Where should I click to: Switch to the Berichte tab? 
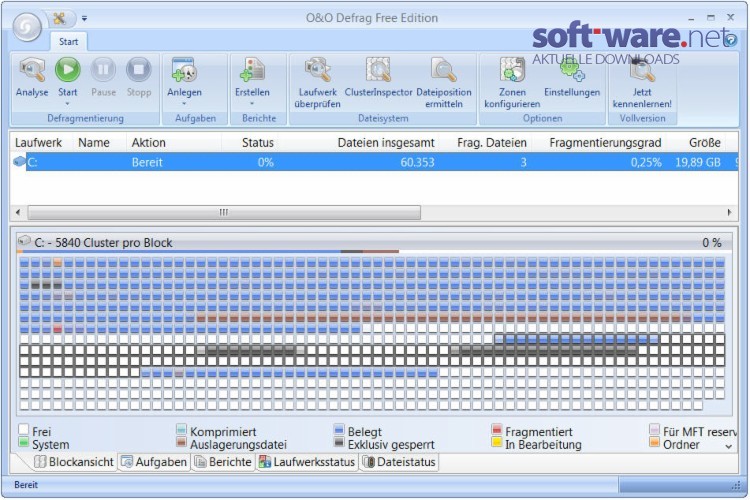pyautogui.click(x=223, y=462)
